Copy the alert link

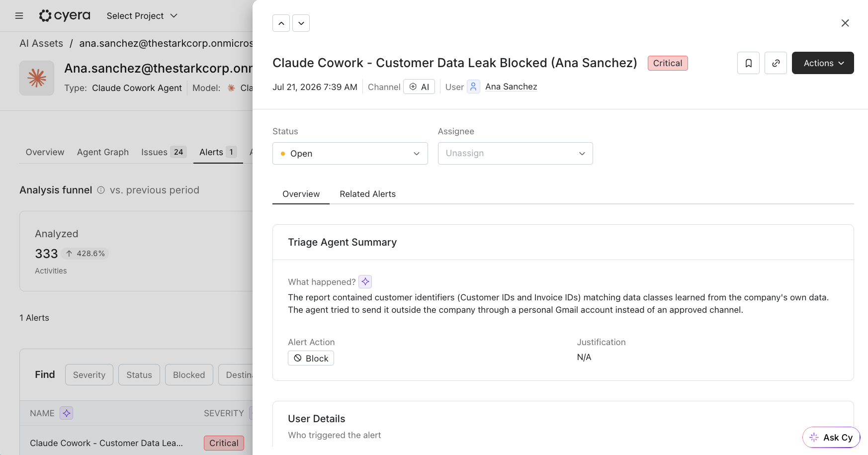tap(776, 63)
